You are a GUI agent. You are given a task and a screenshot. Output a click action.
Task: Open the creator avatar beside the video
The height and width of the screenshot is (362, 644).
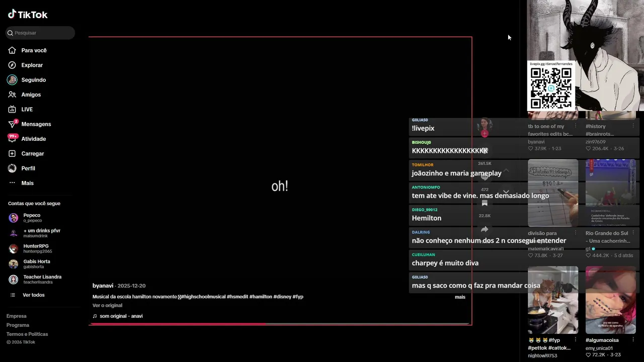point(485,125)
